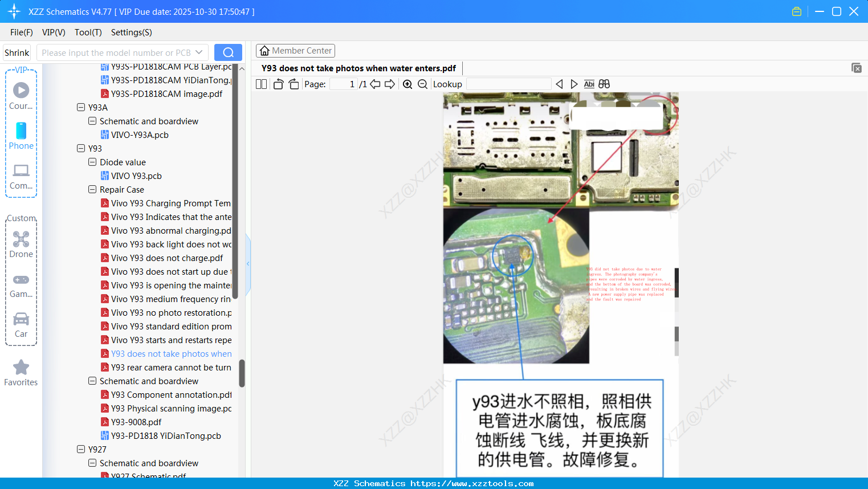Go to the previous PDF page
Viewport: 868px width, 489px height.
click(375, 84)
